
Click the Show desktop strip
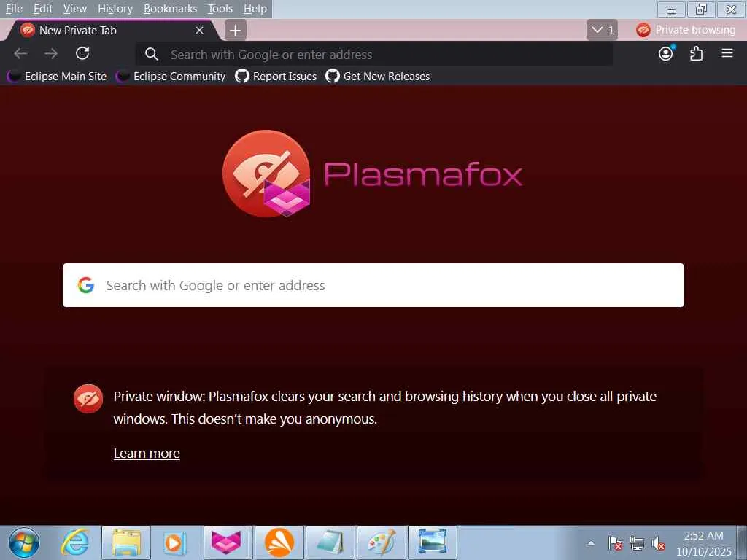(x=742, y=542)
